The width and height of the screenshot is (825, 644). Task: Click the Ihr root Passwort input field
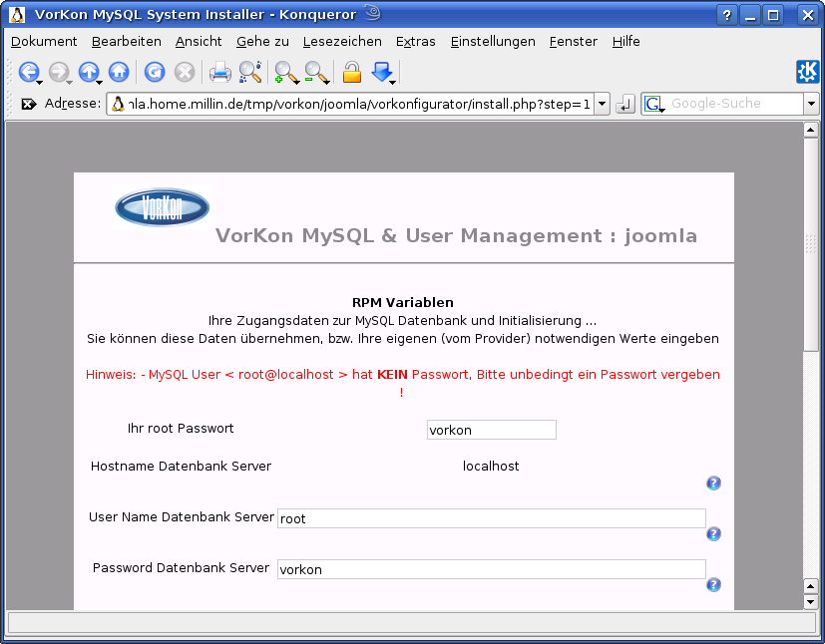pos(492,430)
